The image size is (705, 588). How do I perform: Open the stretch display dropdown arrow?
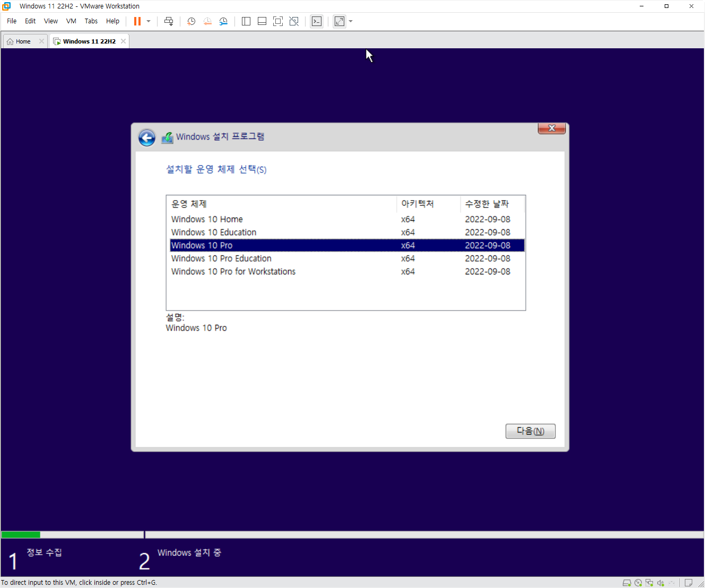351,21
